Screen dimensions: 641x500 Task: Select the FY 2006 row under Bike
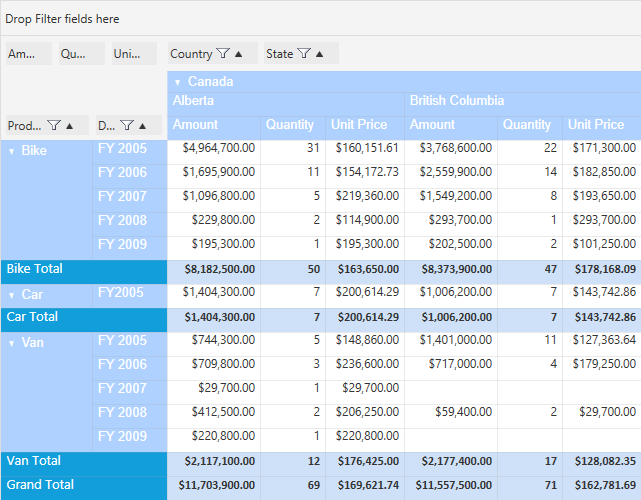click(x=130, y=176)
